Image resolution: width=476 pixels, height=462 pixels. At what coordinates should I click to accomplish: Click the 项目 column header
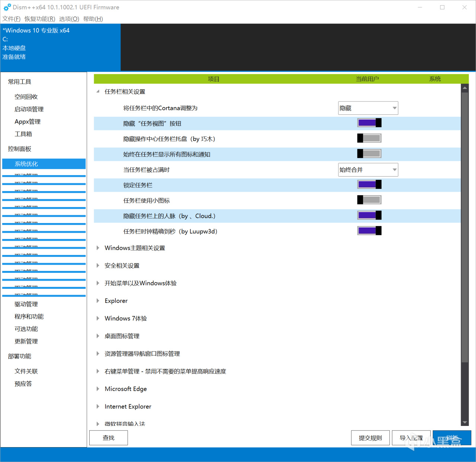[x=213, y=79]
